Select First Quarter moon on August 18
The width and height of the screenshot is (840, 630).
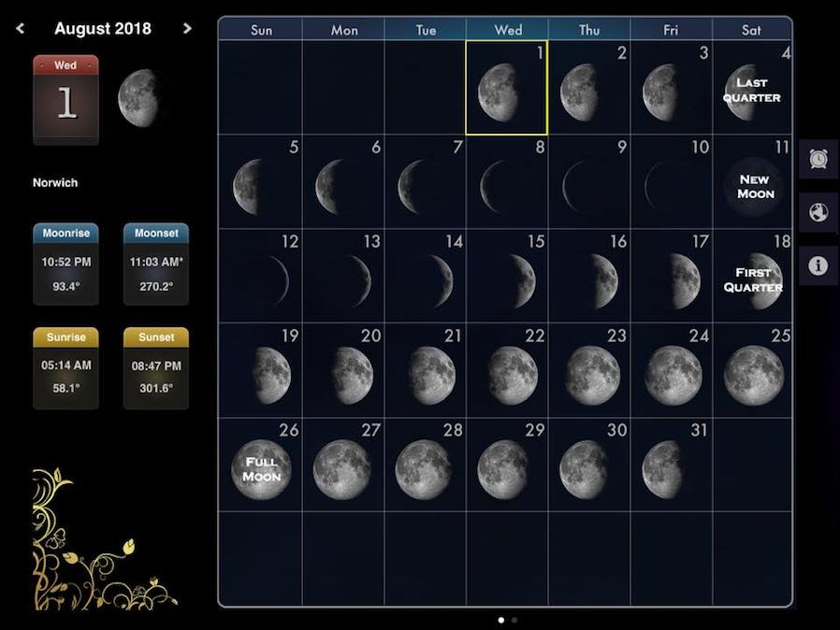753,279
